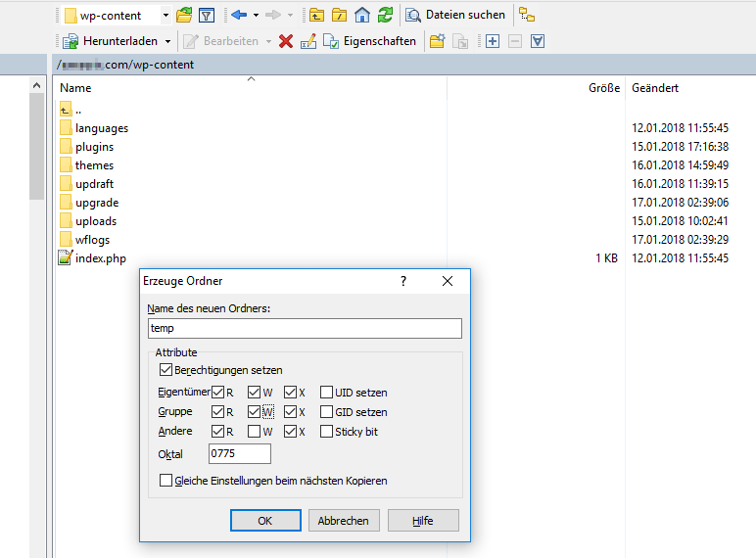Click the wflogs folder icon
The image size is (756, 558).
tap(66, 239)
